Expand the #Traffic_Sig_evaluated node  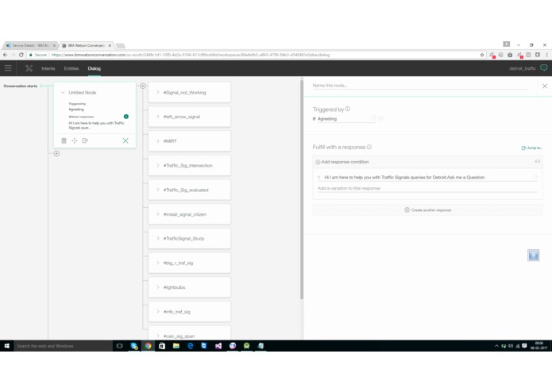click(158, 190)
